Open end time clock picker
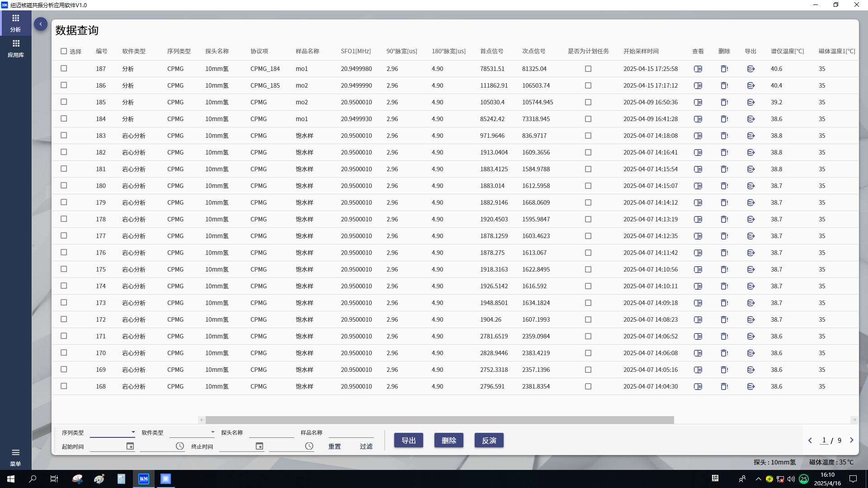The width and height of the screenshot is (868, 488). (x=309, y=446)
